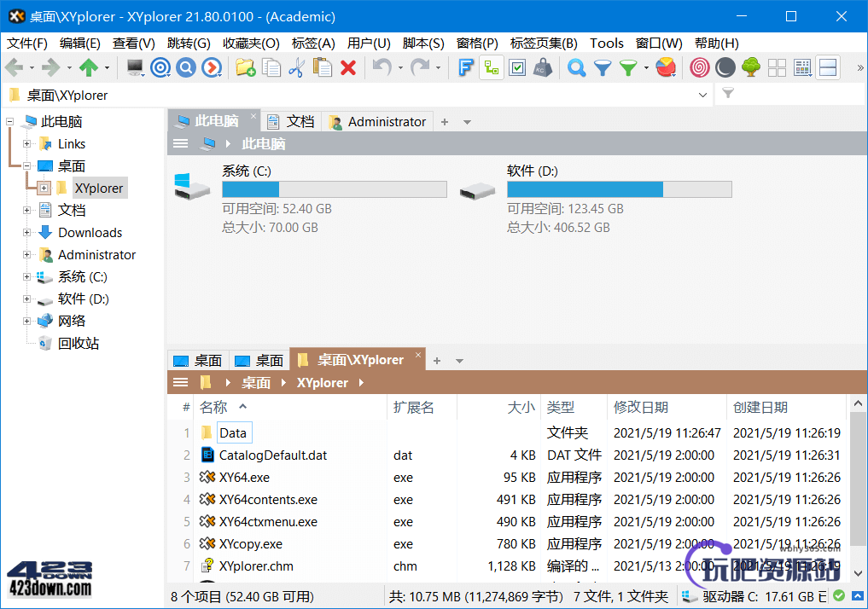Expand the Links tree node

26,144
